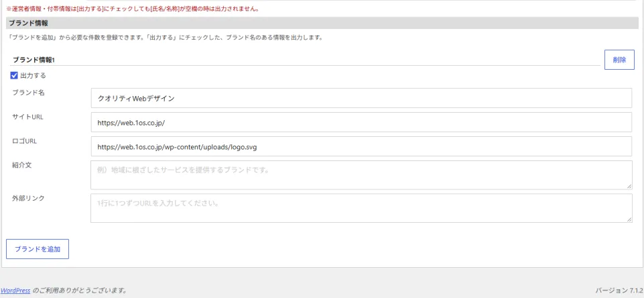Click the 出力する checkbox label text

(x=33, y=76)
